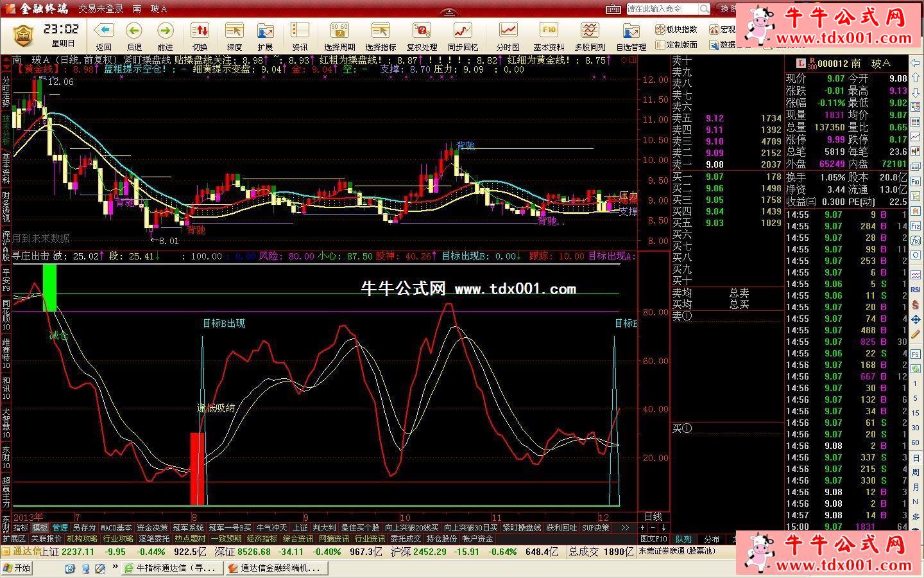Open the 热点题材 tab

(190, 538)
